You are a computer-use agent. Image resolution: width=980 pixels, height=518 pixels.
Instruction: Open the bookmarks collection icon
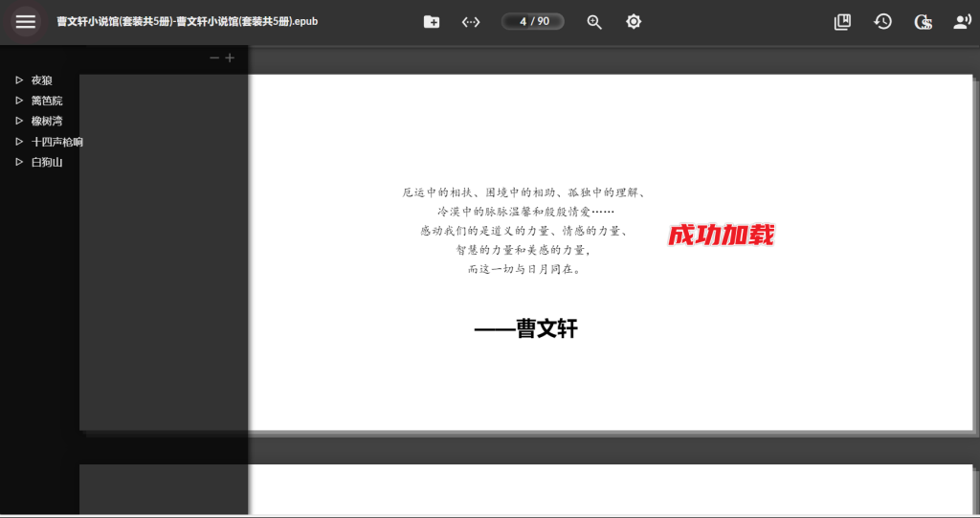pyautogui.click(x=842, y=22)
